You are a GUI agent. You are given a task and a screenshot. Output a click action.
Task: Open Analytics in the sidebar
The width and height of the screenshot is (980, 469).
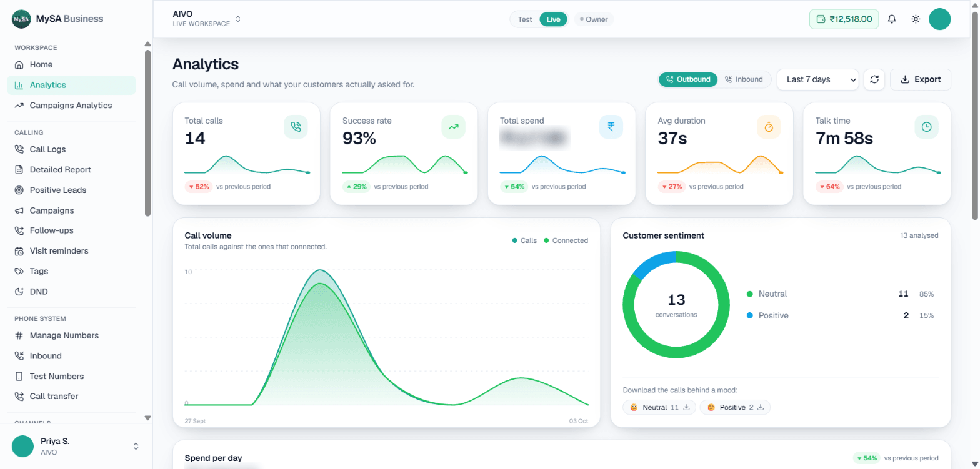[71, 85]
